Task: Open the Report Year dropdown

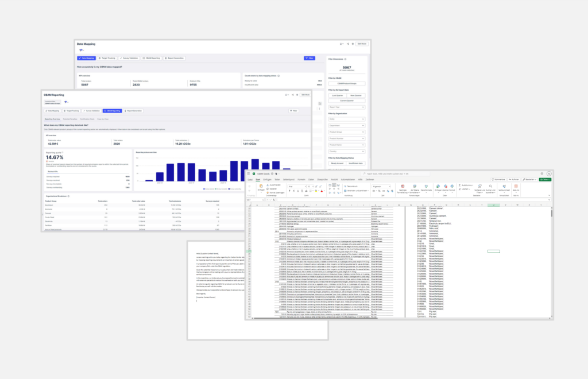Action: click(346, 107)
